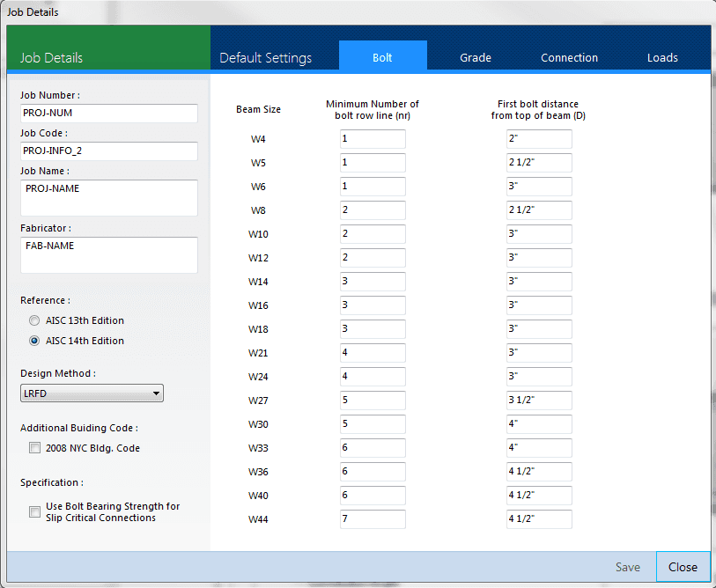The width and height of the screenshot is (716, 588).
Task: Click the Save button
Action: pyautogui.click(x=627, y=567)
